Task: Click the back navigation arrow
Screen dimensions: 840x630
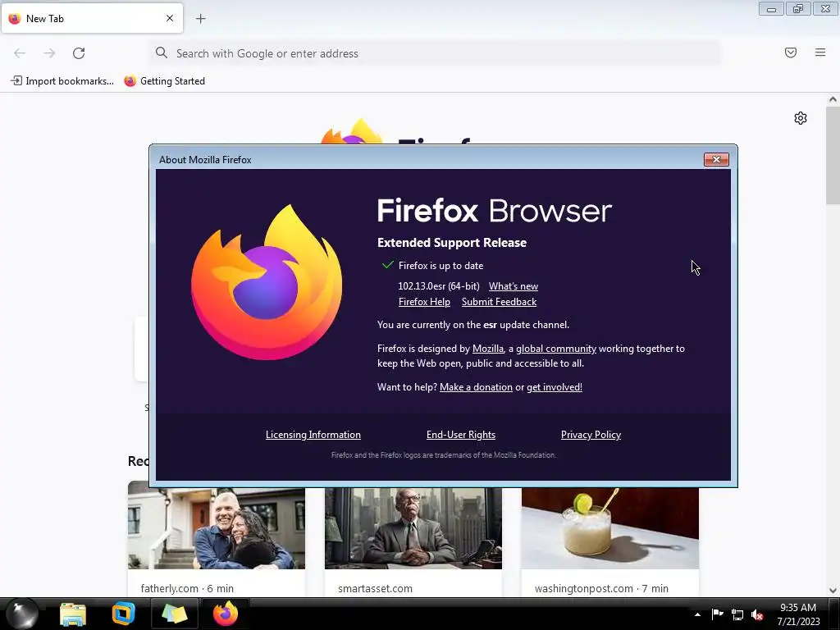Action: (x=20, y=53)
